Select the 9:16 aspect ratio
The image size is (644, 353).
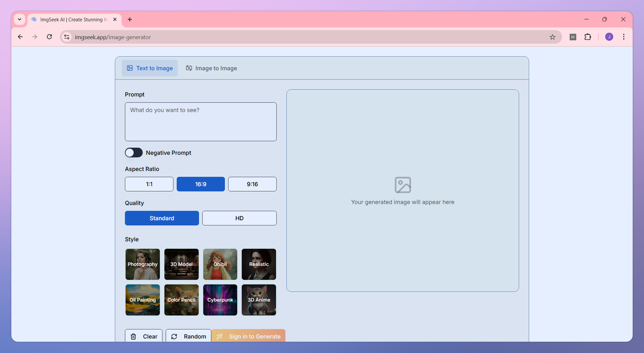coord(252,184)
